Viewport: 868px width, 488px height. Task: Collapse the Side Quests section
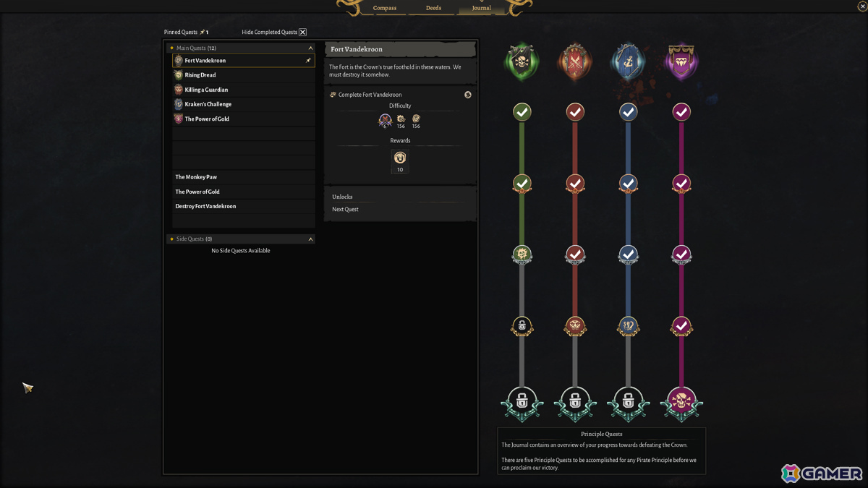click(311, 239)
